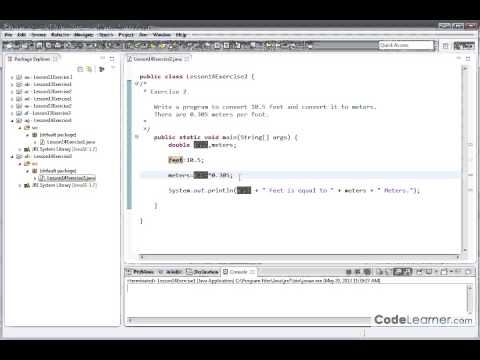
Task: Collapse the ag - Lesson14Exercise1 project
Action: (12, 120)
